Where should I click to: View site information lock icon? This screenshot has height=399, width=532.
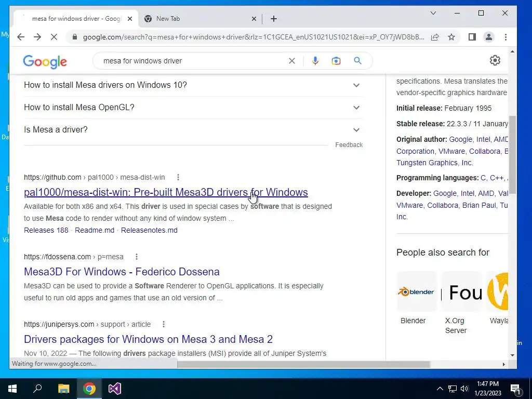(75, 37)
